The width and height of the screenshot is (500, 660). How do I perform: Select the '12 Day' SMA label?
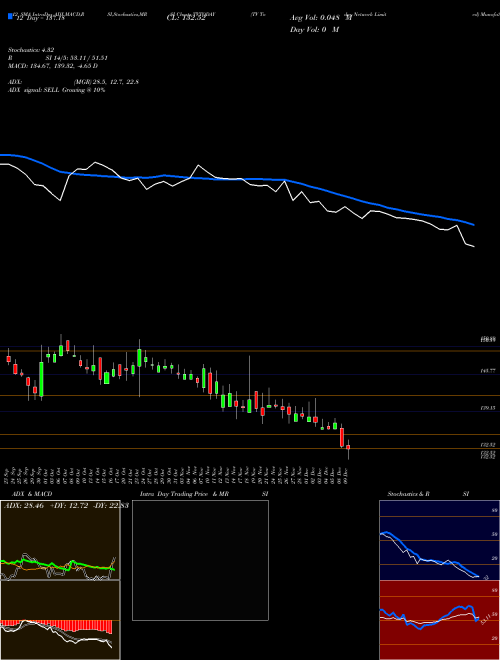40,18
